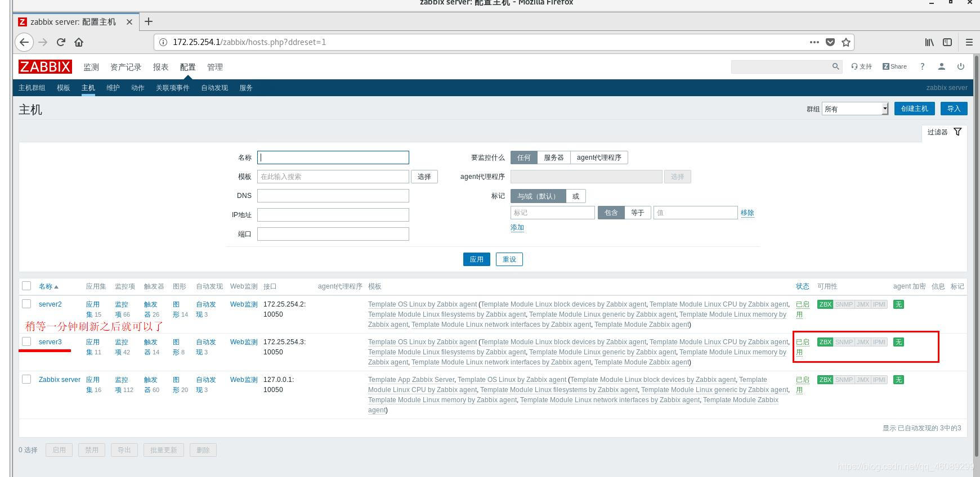
Task: Click the 添加 tag link
Action: tap(517, 228)
